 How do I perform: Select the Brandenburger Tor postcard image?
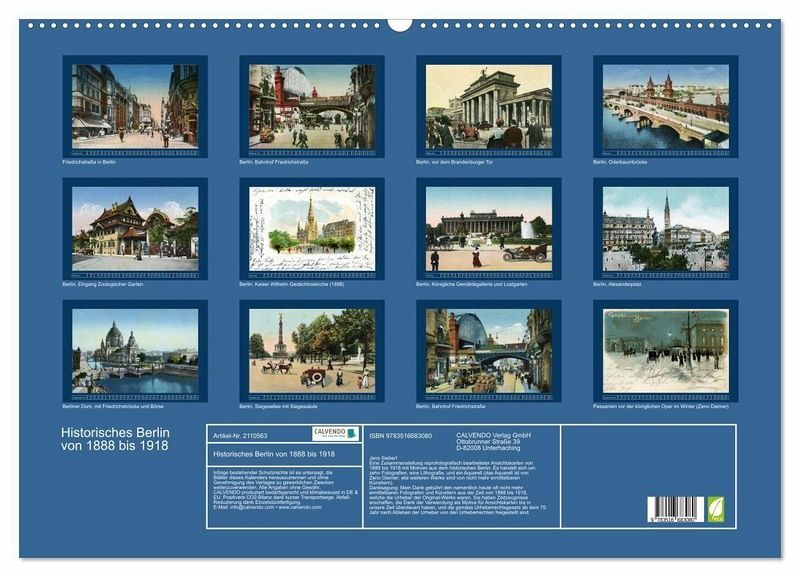(489, 107)
